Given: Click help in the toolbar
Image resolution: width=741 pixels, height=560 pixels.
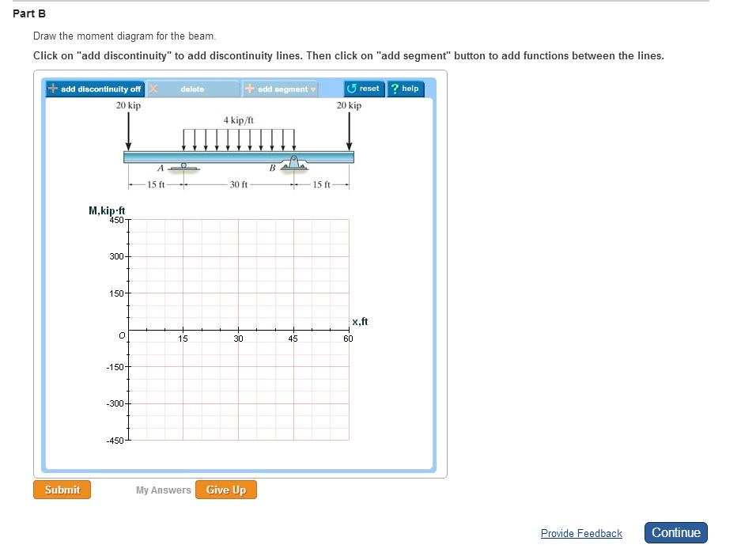Looking at the screenshot, I should pyautogui.click(x=406, y=88).
